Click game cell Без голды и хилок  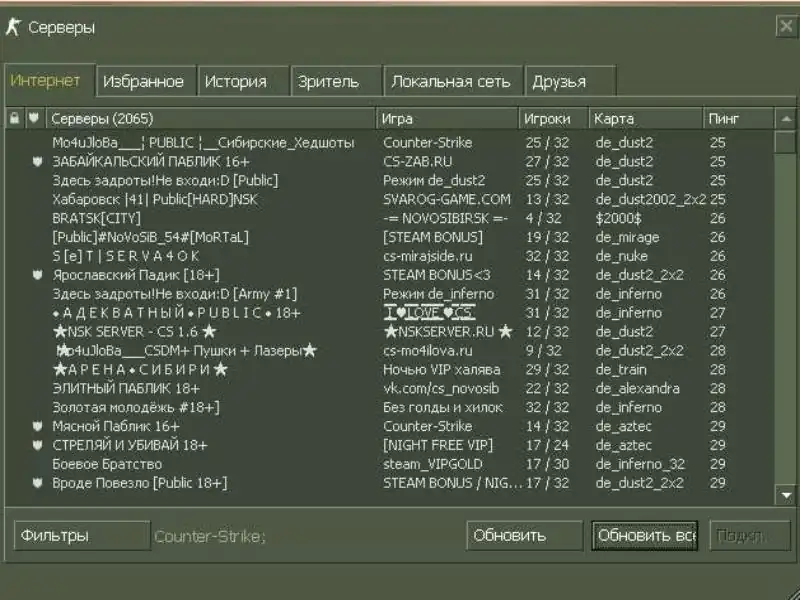pyautogui.click(x=443, y=407)
